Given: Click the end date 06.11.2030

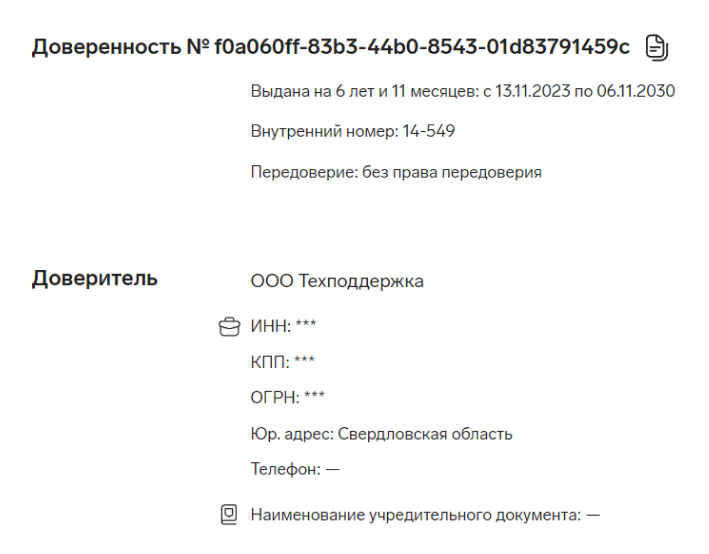Looking at the screenshot, I should [x=636, y=91].
